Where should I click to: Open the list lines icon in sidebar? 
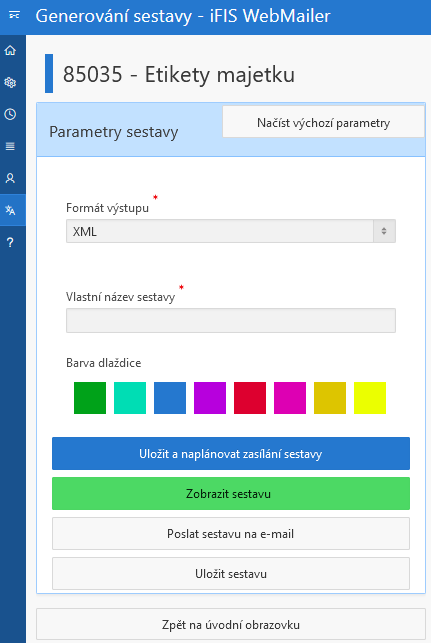10,146
